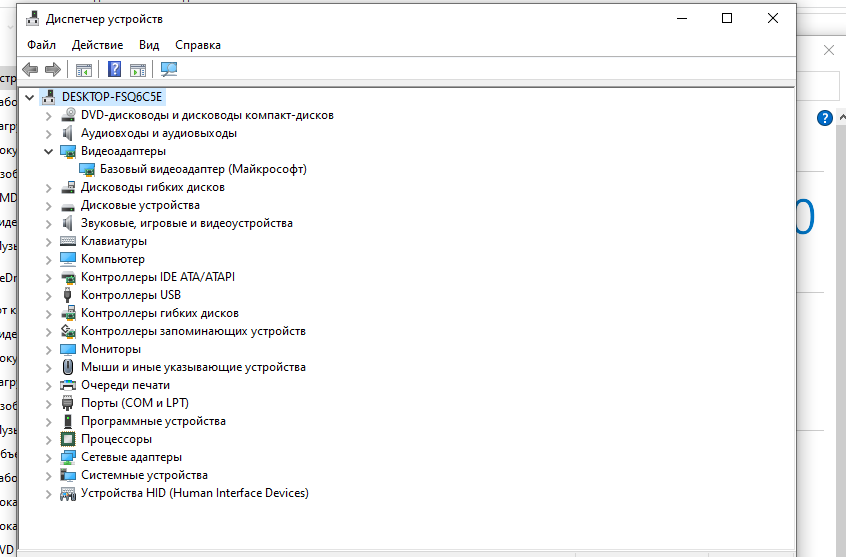Viewport: 846px width, 557px height.
Task: Close the background window with gray X
Action: click(x=829, y=50)
